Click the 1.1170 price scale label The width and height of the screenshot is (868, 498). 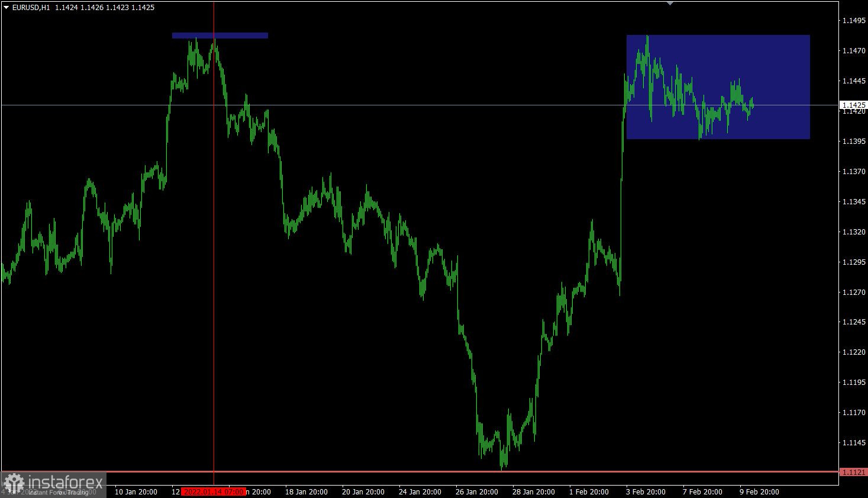click(x=854, y=413)
